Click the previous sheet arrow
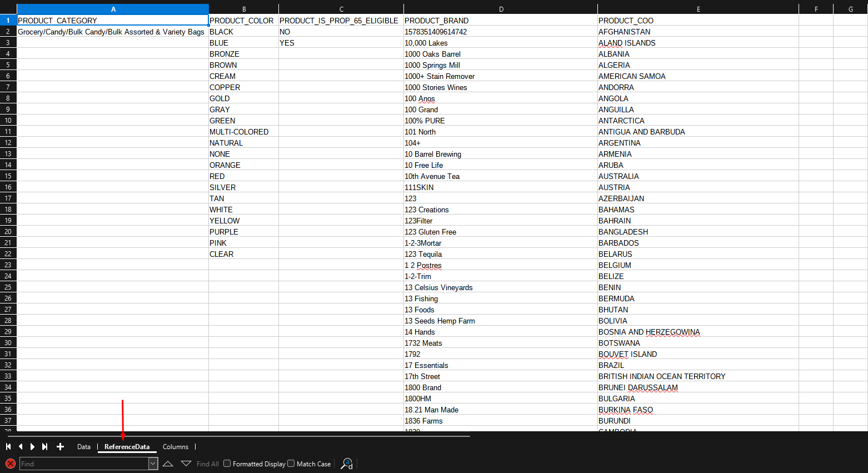The width and height of the screenshot is (868, 473). coord(21,447)
